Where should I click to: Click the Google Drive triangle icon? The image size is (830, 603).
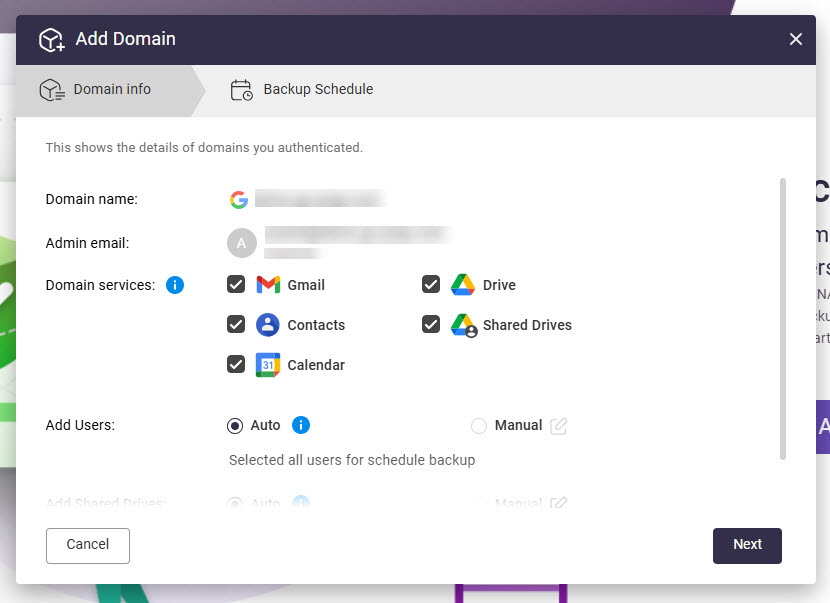[461, 285]
